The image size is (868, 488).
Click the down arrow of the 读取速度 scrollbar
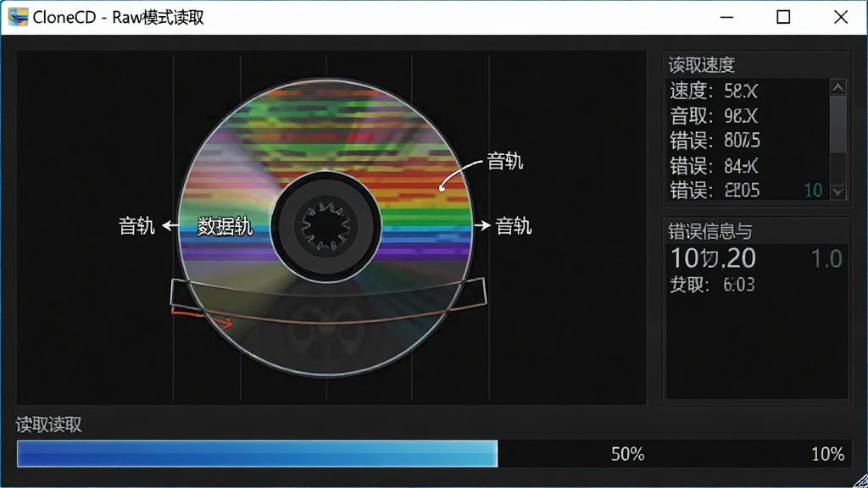pyautogui.click(x=838, y=191)
